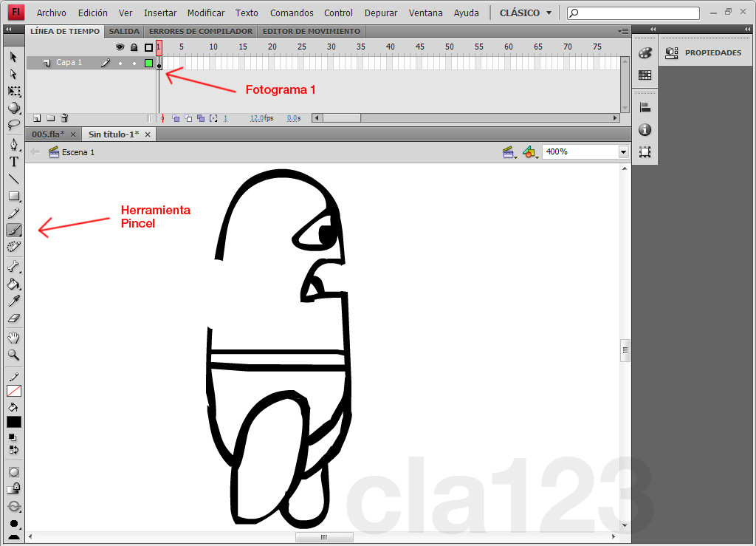The width and height of the screenshot is (756, 546).
Task: Open the brush size option
Action: pos(14,523)
